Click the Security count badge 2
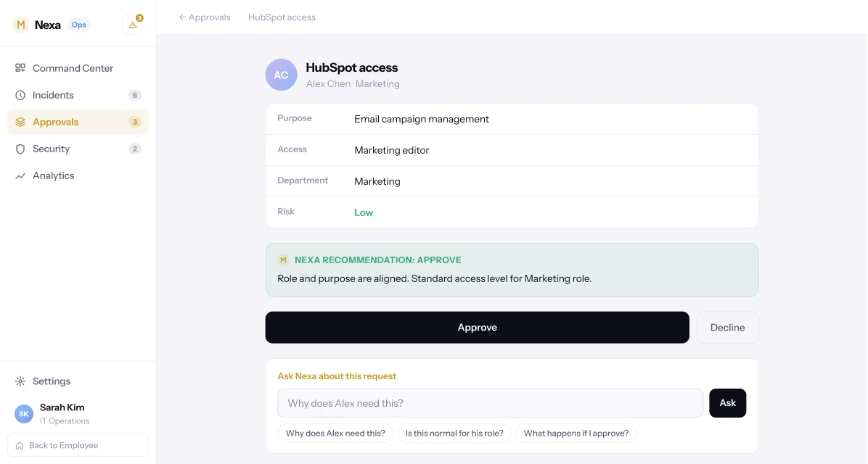 [134, 149]
